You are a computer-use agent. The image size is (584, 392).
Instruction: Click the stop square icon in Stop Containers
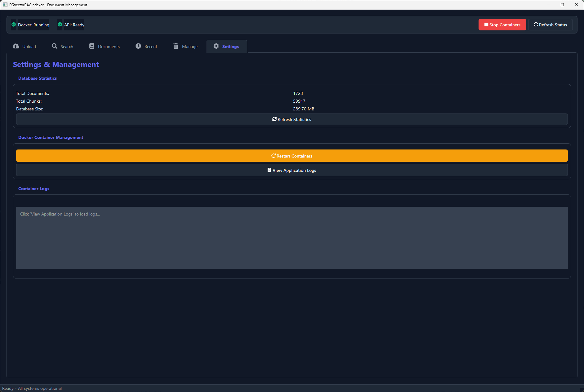tap(486, 24)
